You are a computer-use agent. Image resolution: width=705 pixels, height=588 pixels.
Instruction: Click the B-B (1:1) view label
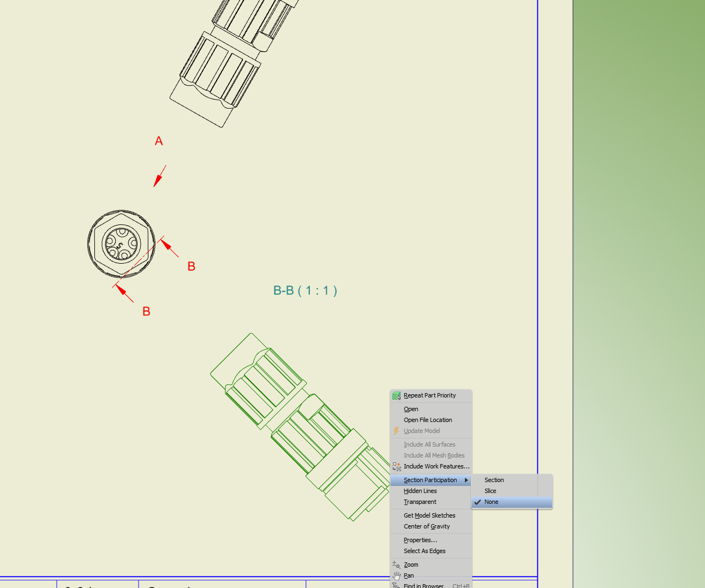[305, 290]
